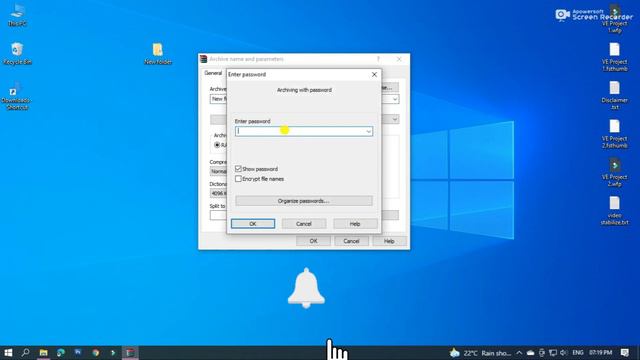This screenshot has width=640, height=360.
Task: Open the network tray icon
Action: pyautogui.click(x=553, y=353)
